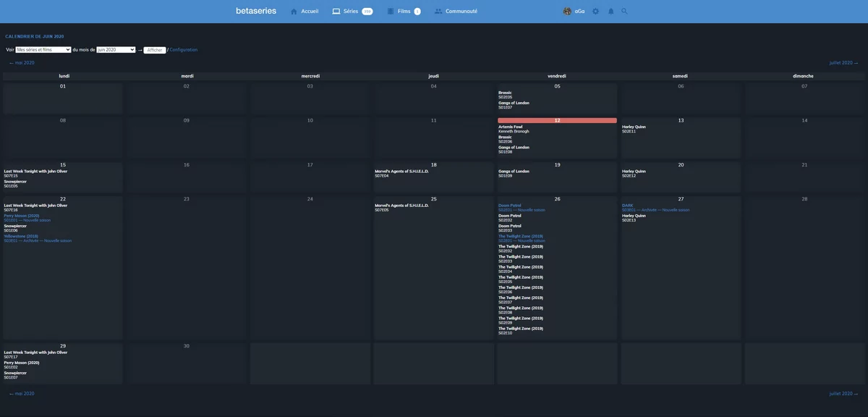Open Doom Patrol S02E01 new season entry
Viewport: 868px width, 417px height.
(522, 208)
